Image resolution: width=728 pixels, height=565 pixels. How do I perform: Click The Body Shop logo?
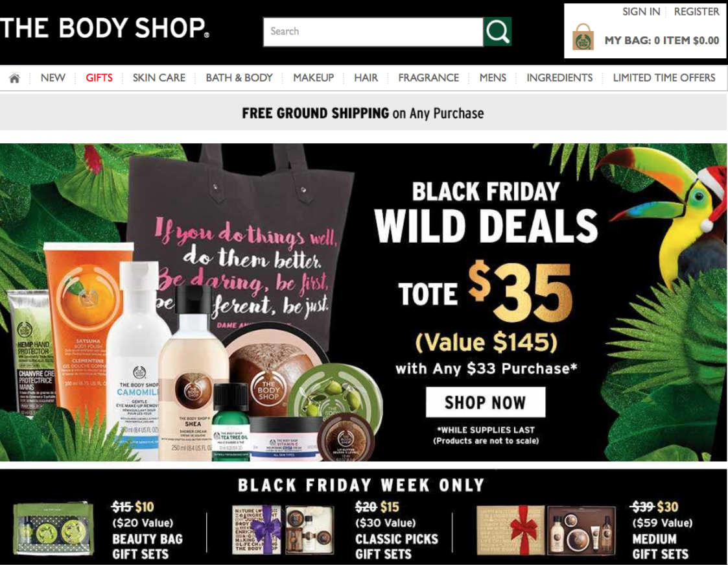104,28
